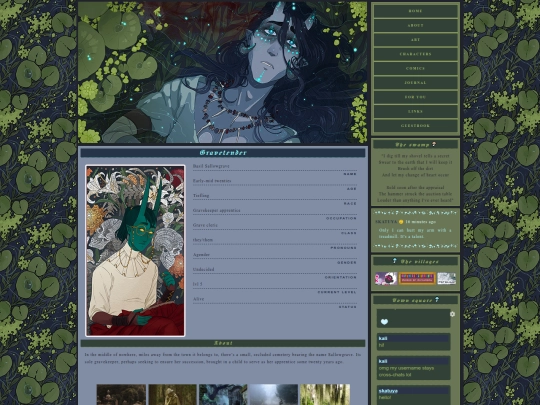Click the Gravetender title heading

pyautogui.click(x=223, y=153)
